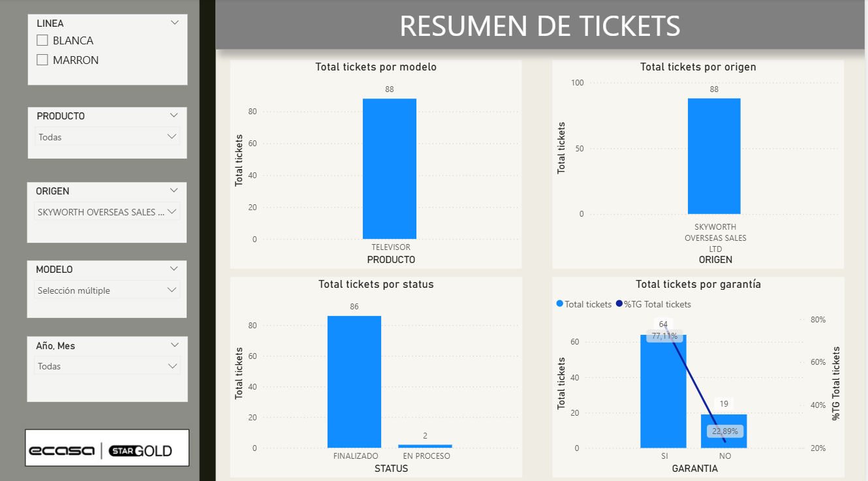868x481 pixels.
Task: Select the Skyworth Overseas Sales bar
Action: click(714, 156)
